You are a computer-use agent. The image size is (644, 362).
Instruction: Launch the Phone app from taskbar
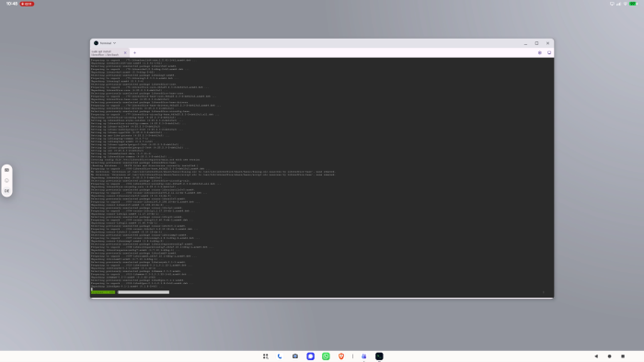tap(280, 356)
